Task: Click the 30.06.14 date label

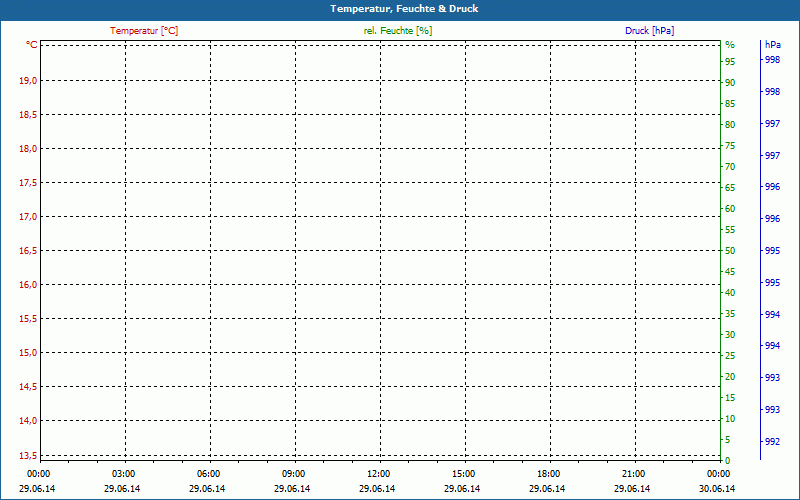Action: pyautogui.click(x=717, y=489)
